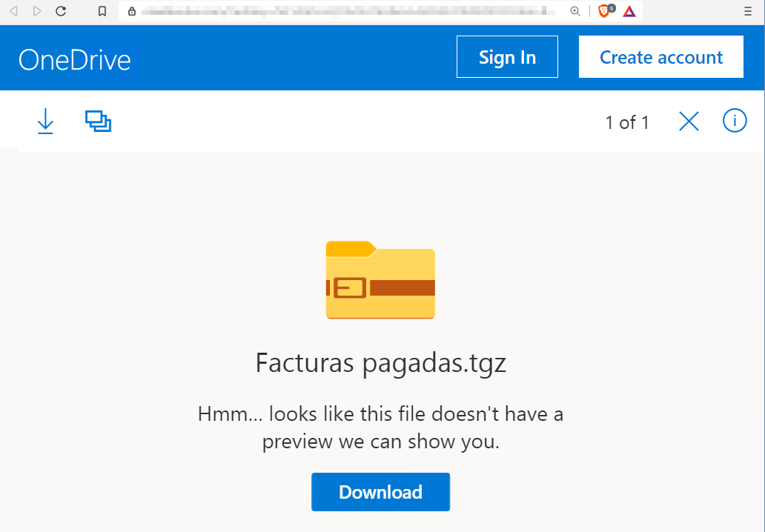Show file details with info icon
The height and width of the screenshot is (532, 765).
point(735,121)
